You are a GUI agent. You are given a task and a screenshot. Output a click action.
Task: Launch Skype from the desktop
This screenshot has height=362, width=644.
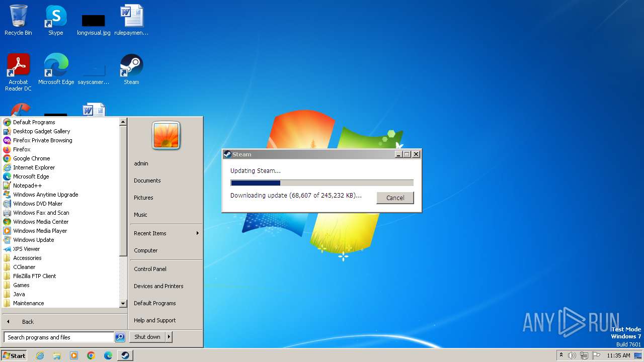click(56, 20)
